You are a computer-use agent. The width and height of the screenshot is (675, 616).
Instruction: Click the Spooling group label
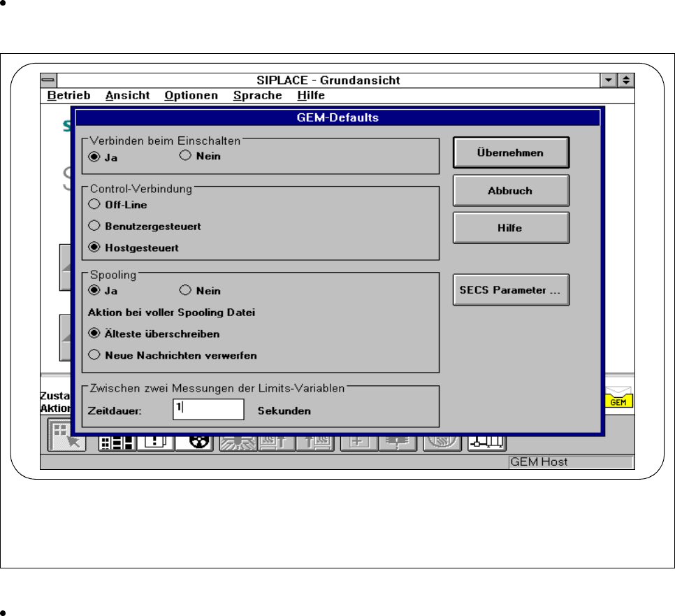click(112, 275)
